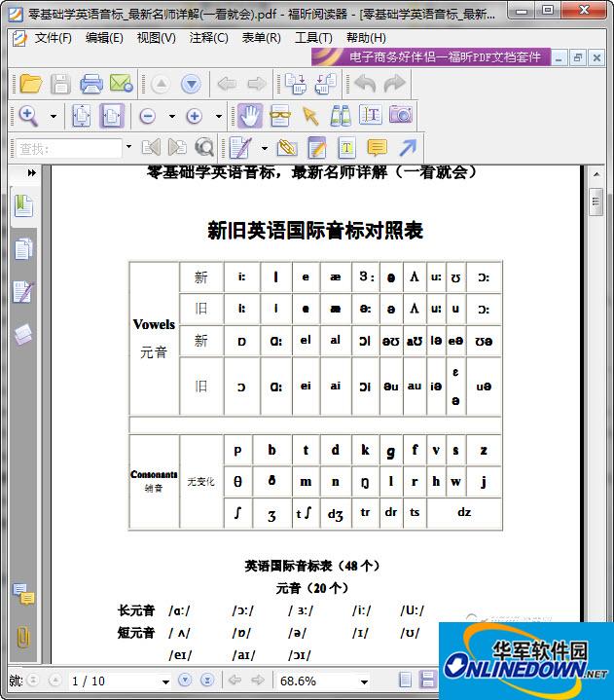Open the Attachments paperclip panel
The height and width of the screenshot is (700, 614).
coord(23,637)
